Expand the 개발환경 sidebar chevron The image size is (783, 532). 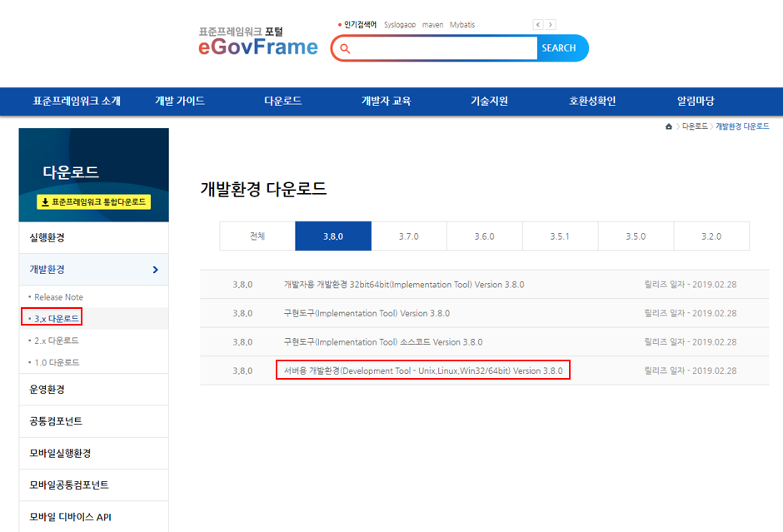click(x=156, y=270)
